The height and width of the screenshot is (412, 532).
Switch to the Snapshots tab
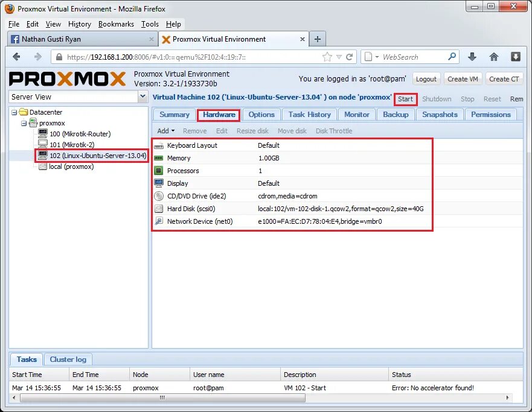pos(440,115)
